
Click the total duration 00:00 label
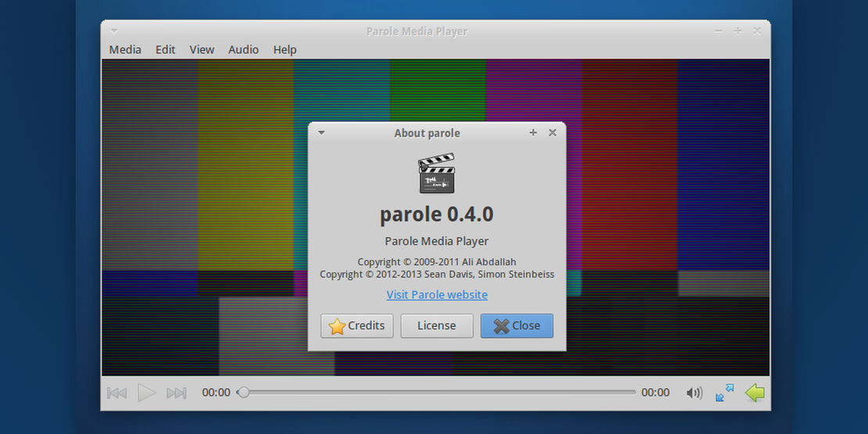pos(655,393)
